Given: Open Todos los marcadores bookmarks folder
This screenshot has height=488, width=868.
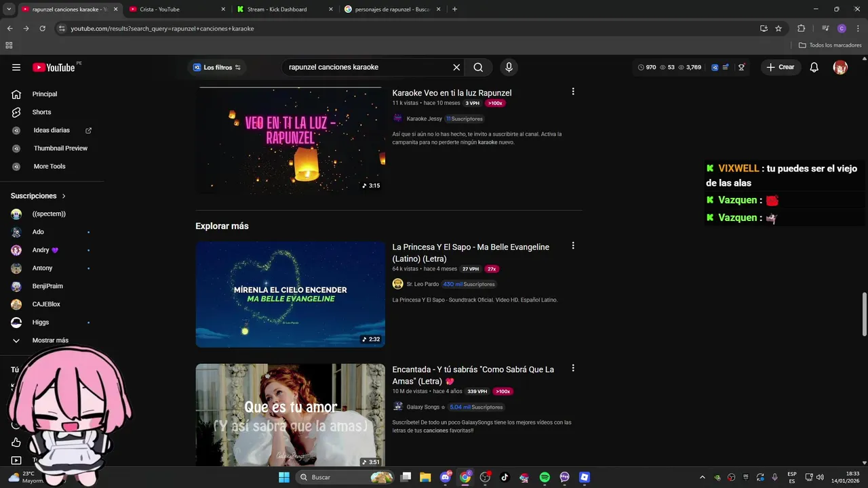Looking at the screenshot, I should (830, 45).
